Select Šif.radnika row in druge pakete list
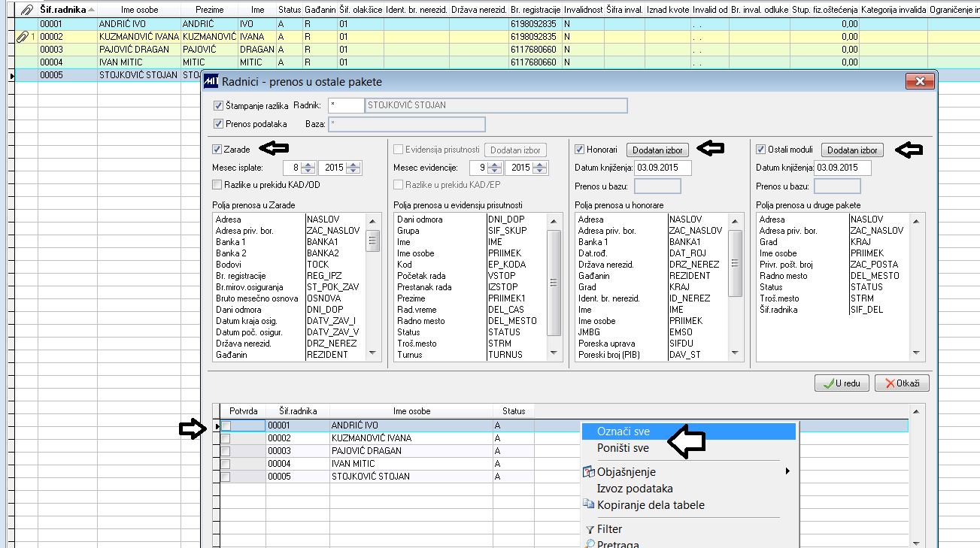980x548 pixels. point(833,310)
